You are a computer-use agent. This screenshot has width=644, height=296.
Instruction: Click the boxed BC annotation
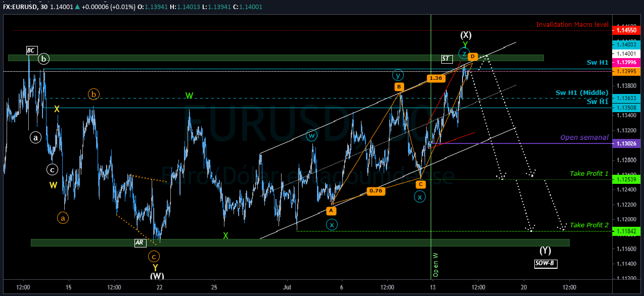[31, 50]
